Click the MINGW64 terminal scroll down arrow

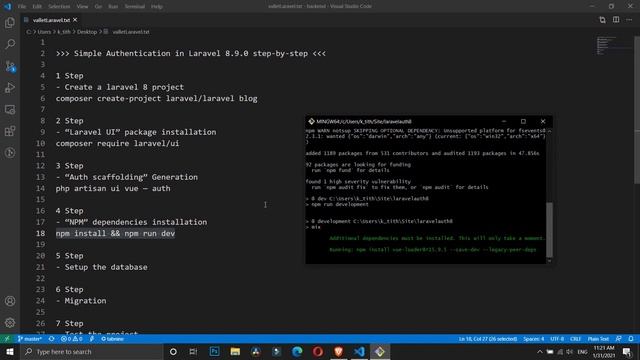pos(549,261)
